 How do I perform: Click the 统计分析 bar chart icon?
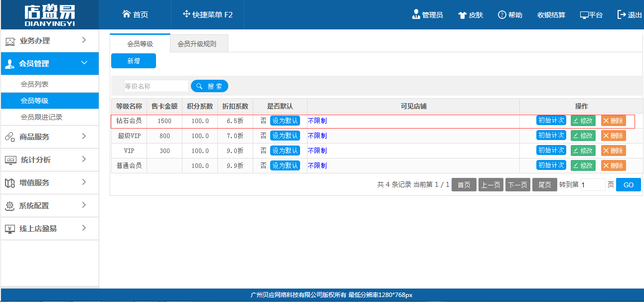coord(10,160)
